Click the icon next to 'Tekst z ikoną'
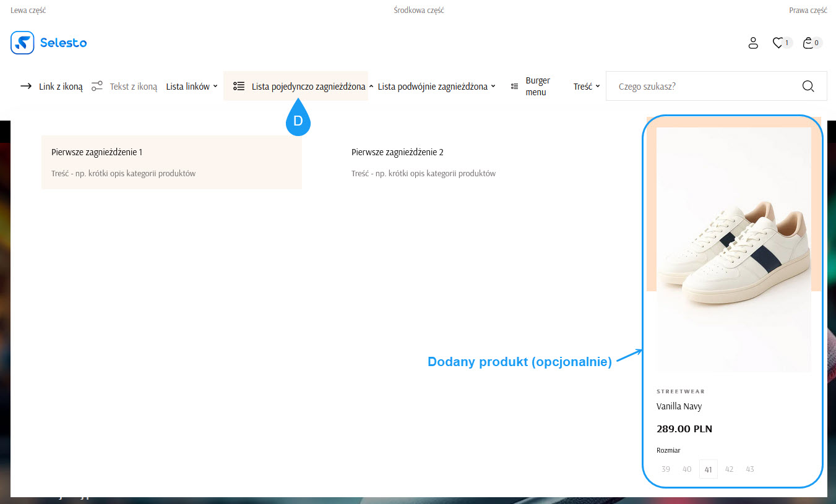 tap(97, 86)
